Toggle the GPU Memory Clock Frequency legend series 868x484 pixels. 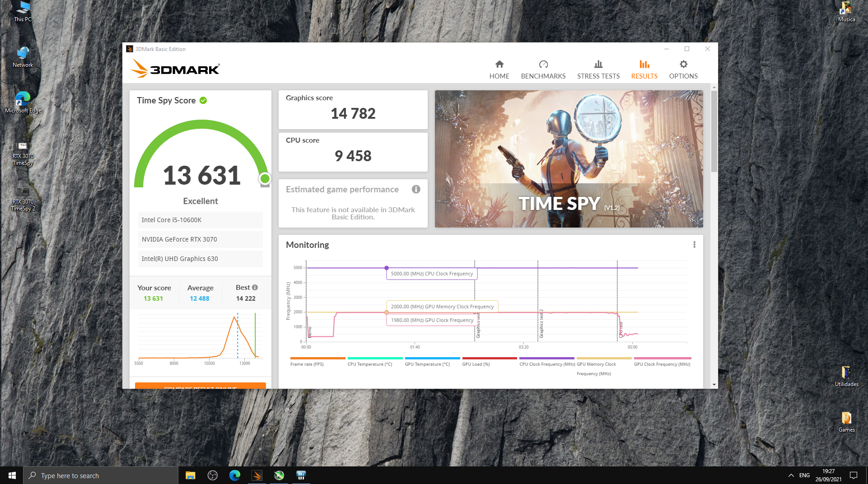coord(604,367)
